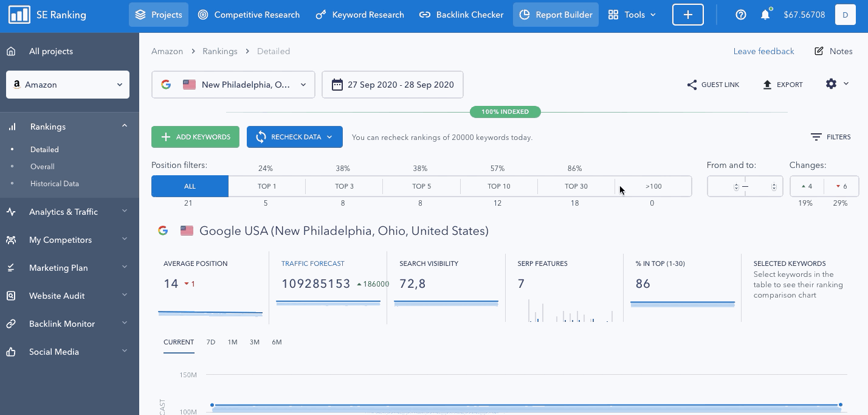The width and height of the screenshot is (868, 415).
Task: Click the Add Keywords button
Action: [195, 137]
